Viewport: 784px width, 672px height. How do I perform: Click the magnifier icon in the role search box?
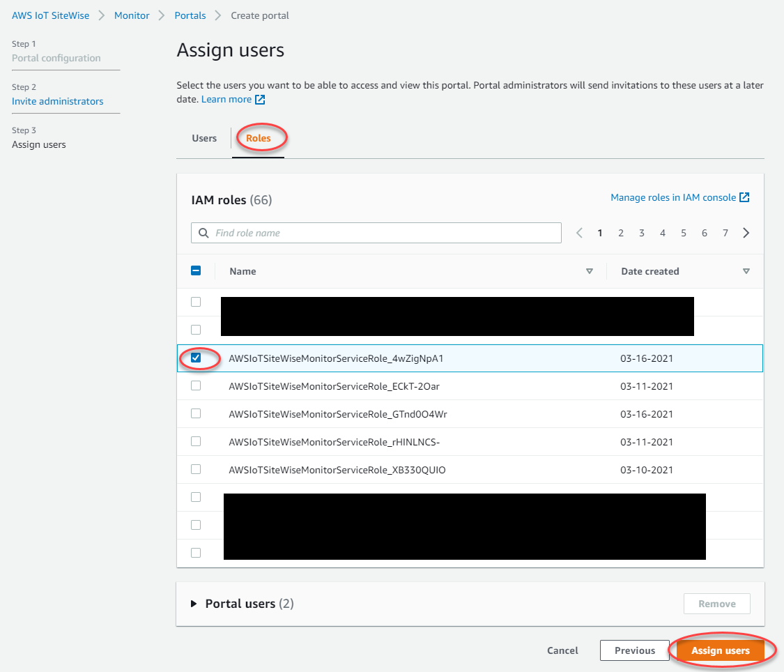[202, 232]
